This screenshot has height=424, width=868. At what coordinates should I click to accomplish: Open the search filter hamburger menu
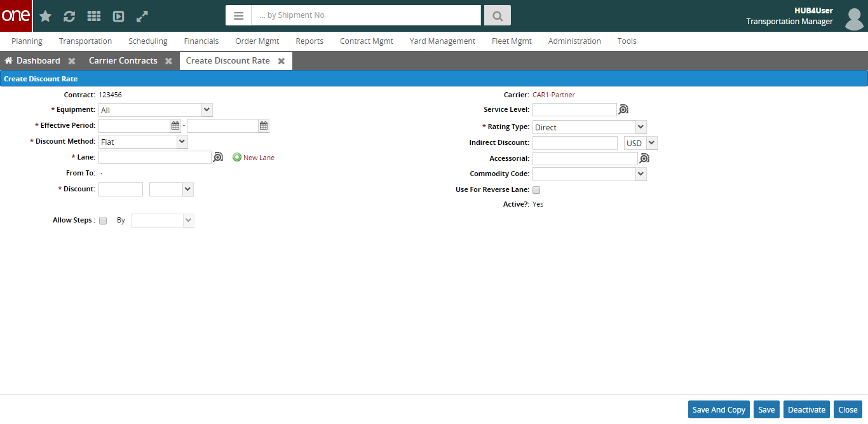click(238, 15)
